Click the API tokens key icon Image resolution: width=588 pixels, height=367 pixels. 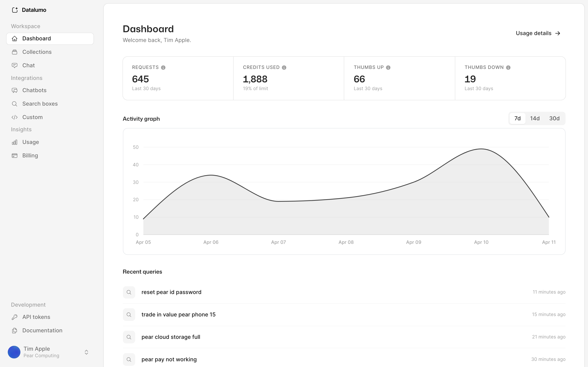point(15,317)
